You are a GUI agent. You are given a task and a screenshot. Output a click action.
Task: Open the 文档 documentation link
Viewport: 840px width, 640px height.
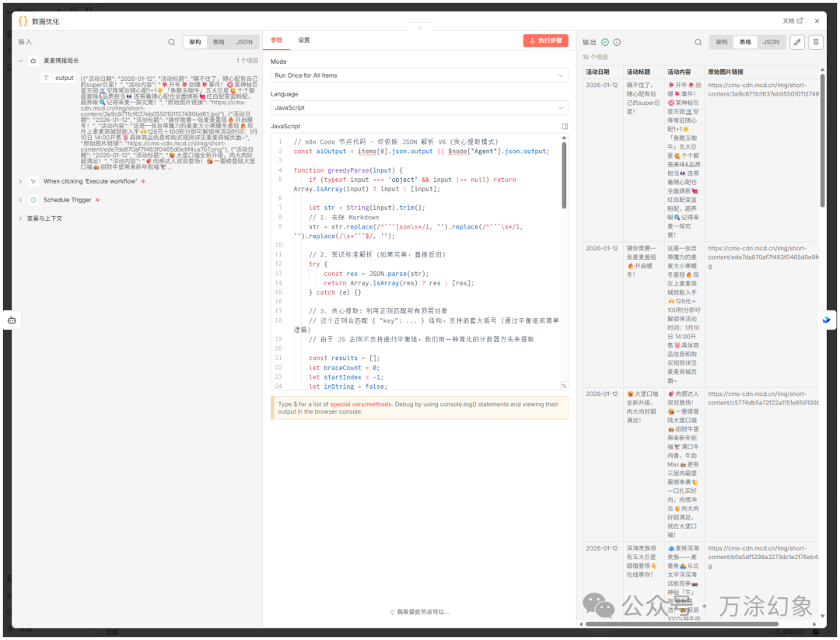tap(792, 21)
